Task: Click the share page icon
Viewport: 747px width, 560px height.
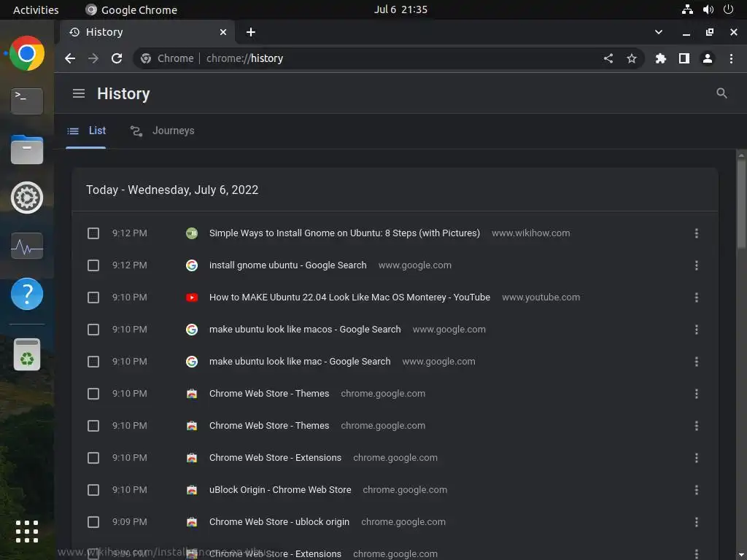Action: 608,58
